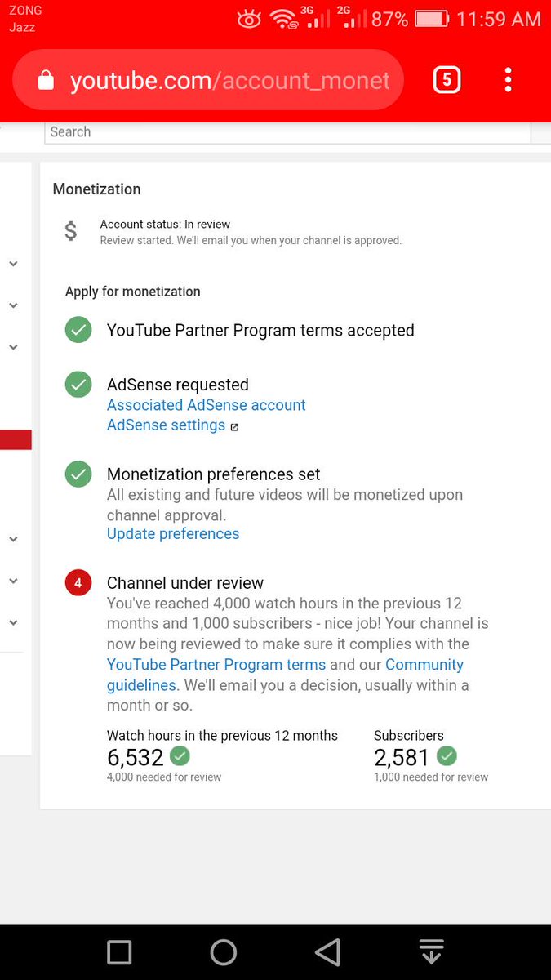Image resolution: width=551 pixels, height=980 pixels.
Task: Tap the Jazz carrier name
Action: point(22,28)
